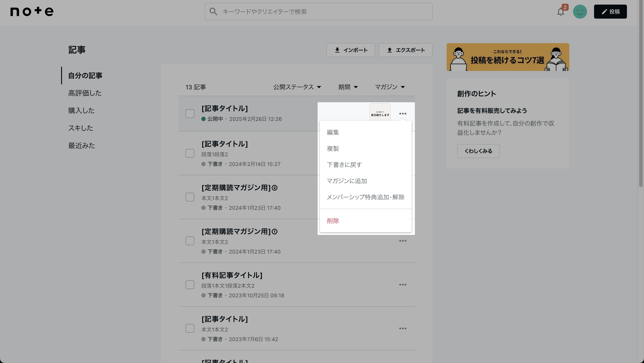This screenshot has height=363, width=644.
Task: Select 削除 in the context menu
Action: [x=366, y=221]
